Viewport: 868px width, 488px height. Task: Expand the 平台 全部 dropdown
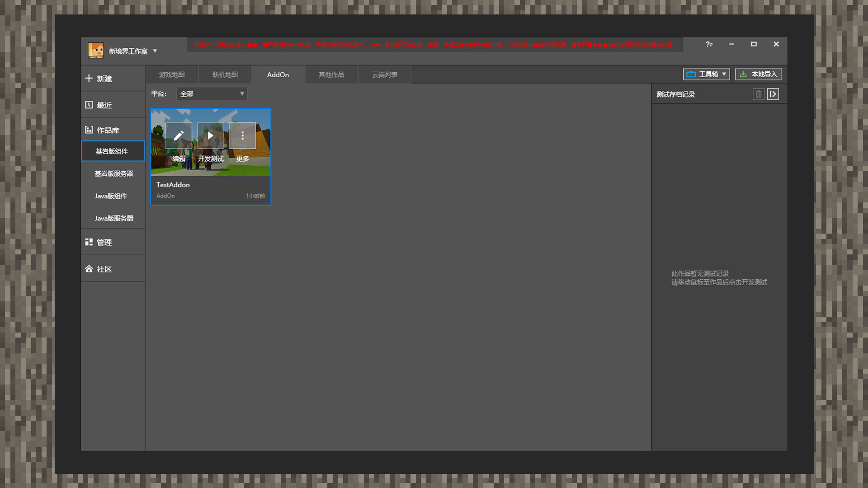(212, 94)
